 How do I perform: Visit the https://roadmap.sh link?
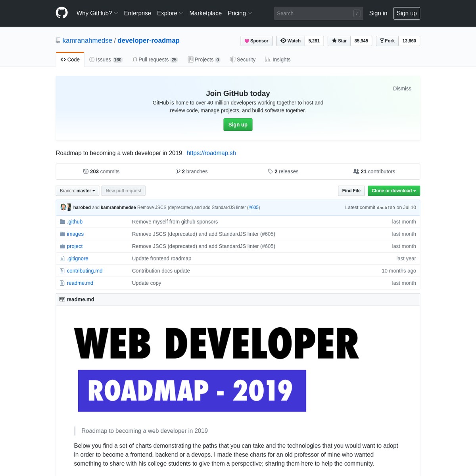(x=211, y=153)
